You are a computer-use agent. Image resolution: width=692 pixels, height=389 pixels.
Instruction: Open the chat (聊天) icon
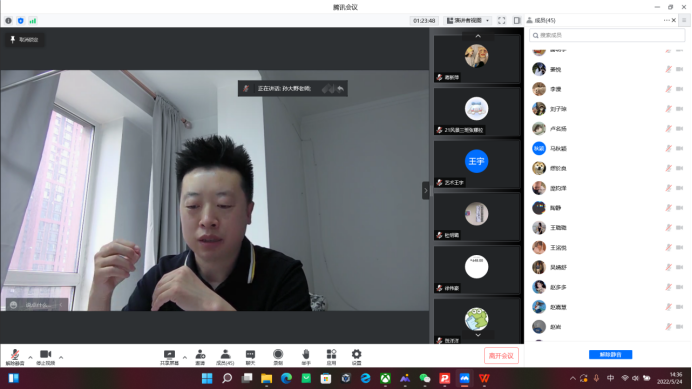tap(250, 357)
